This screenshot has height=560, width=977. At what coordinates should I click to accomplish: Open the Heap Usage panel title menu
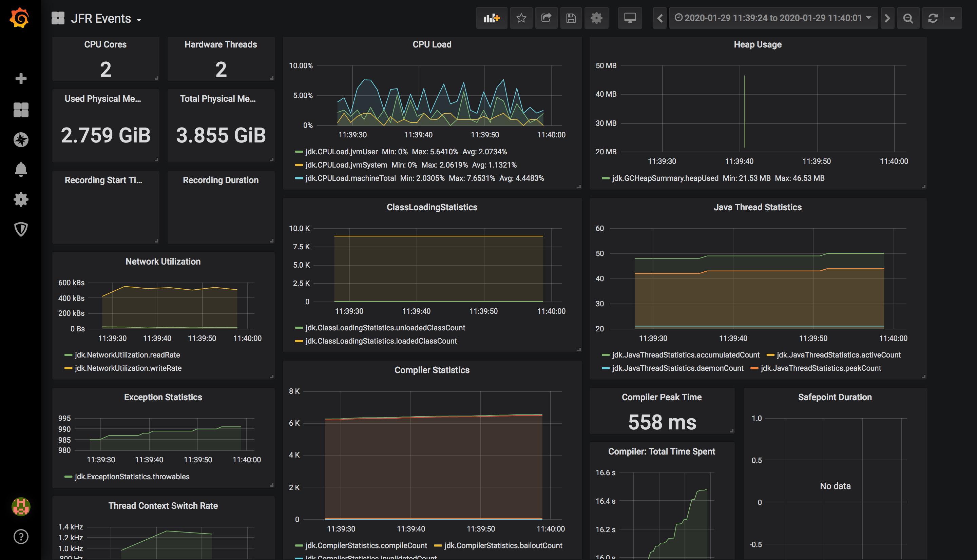click(758, 44)
